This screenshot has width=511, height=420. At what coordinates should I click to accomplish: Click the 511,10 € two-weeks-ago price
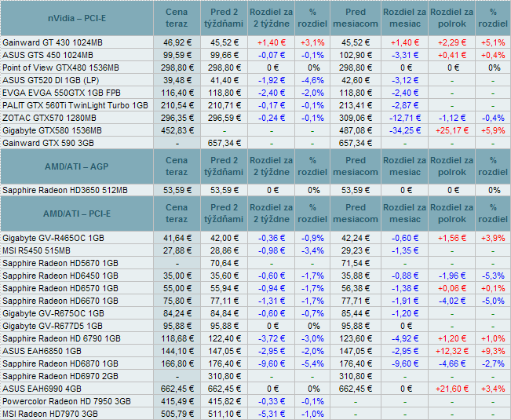point(224,415)
